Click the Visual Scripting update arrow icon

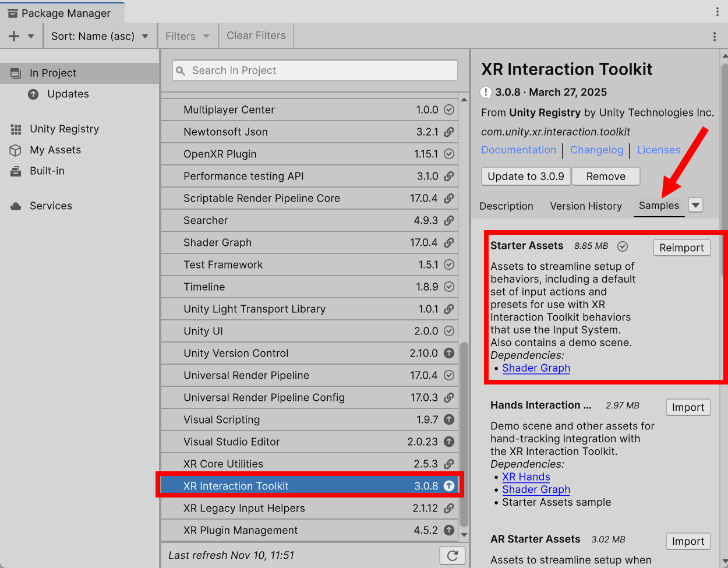coord(449,419)
